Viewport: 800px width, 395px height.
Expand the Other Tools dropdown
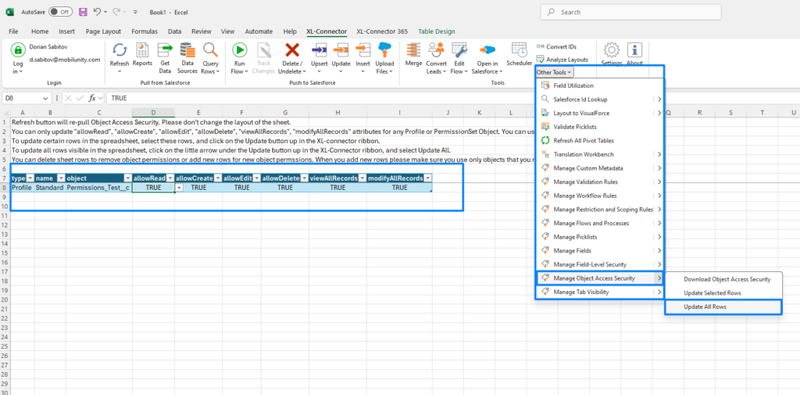[x=554, y=72]
